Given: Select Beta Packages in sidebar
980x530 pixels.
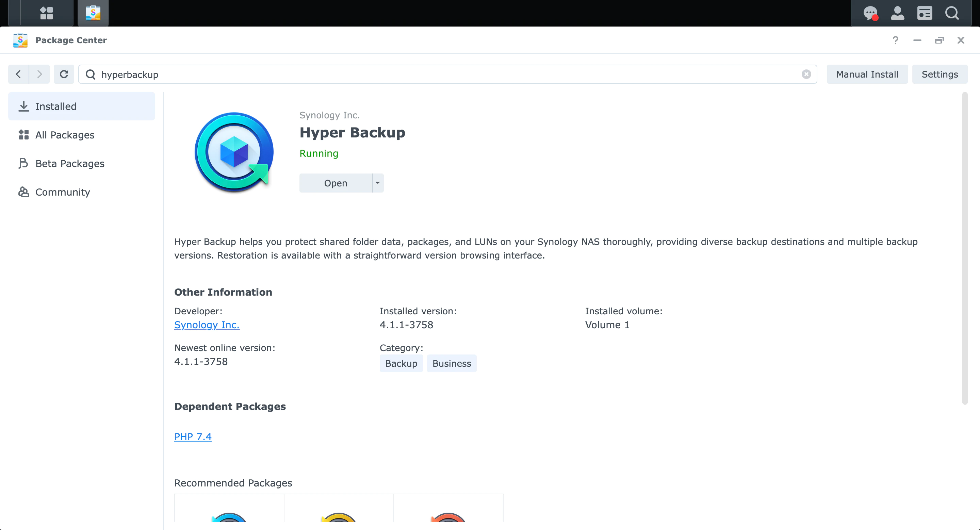Looking at the screenshot, I should pyautogui.click(x=81, y=164).
